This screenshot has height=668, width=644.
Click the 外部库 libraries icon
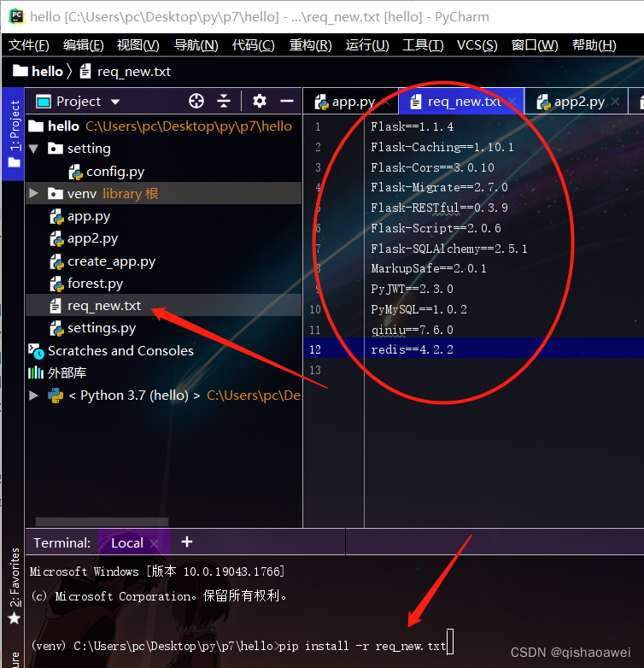(x=36, y=373)
